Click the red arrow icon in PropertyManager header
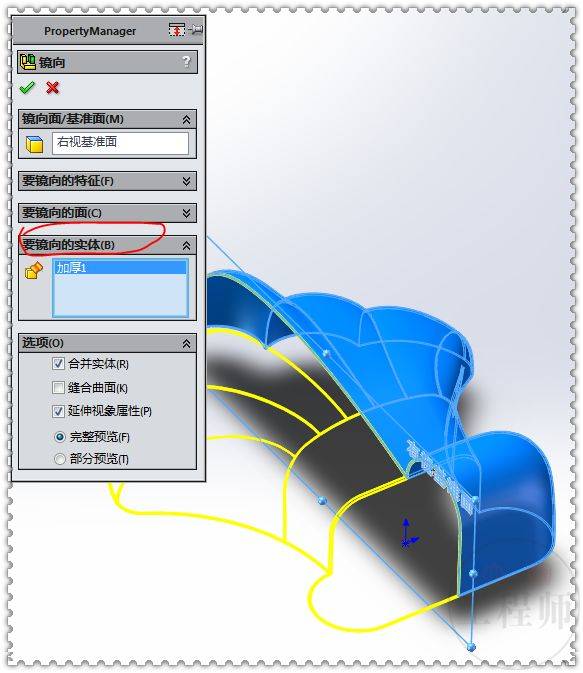 pos(176,30)
